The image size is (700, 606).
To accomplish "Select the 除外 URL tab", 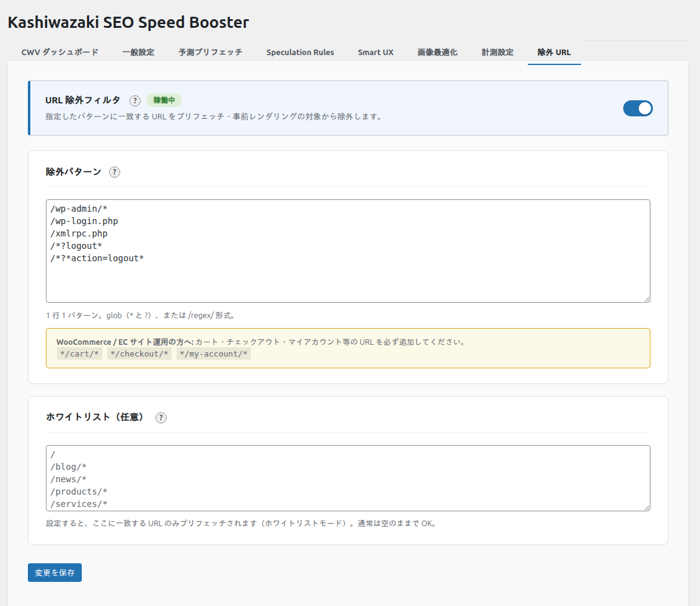I will [554, 53].
